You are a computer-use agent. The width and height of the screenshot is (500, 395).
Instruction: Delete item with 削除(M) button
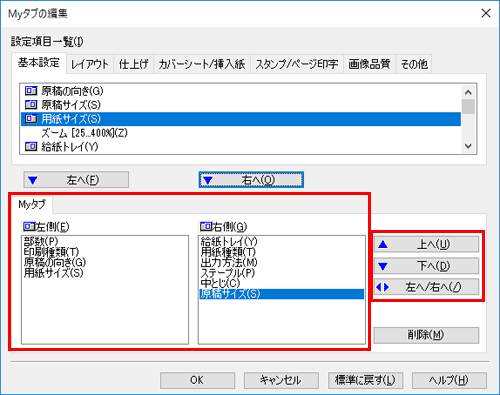(426, 335)
